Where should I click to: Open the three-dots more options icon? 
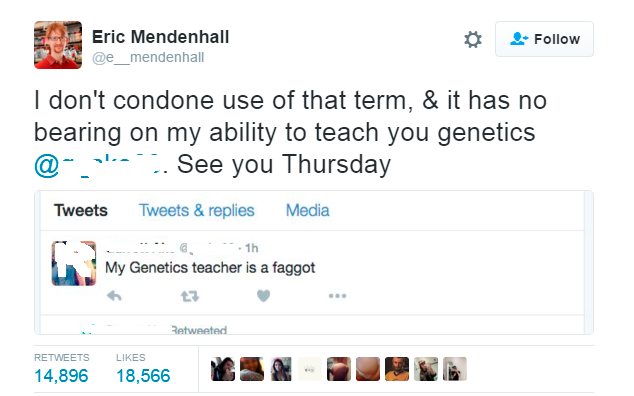tap(337, 296)
